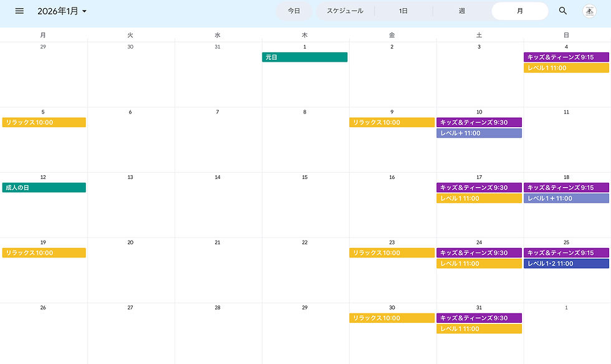This screenshot has width=611, height=364.
Task: Open レベル1 11:00 on January 24
Action: click(x=479, y=264)
